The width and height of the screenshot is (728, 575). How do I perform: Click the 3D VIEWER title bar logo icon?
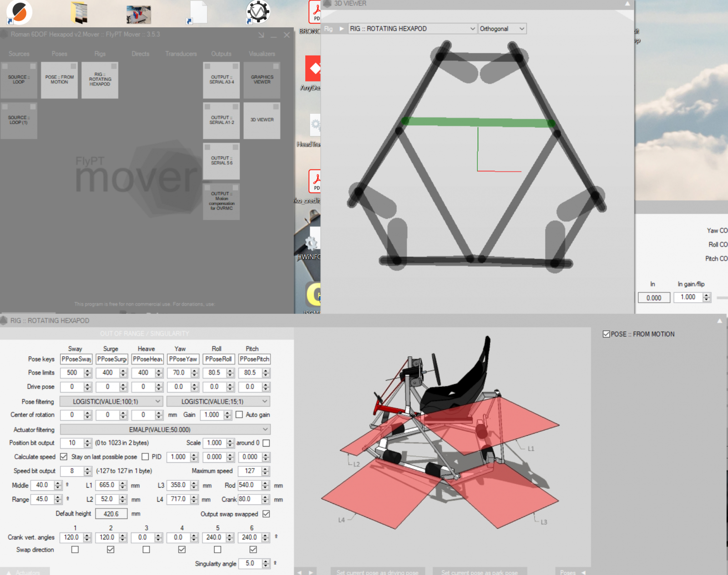[327, 4]
